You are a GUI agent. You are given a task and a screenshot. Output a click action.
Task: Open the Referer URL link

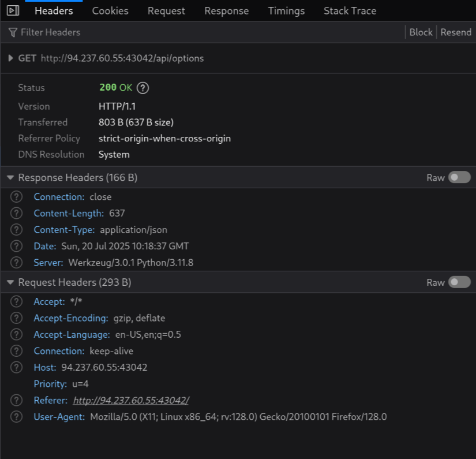pyautogui.click(x=131, y=400)
